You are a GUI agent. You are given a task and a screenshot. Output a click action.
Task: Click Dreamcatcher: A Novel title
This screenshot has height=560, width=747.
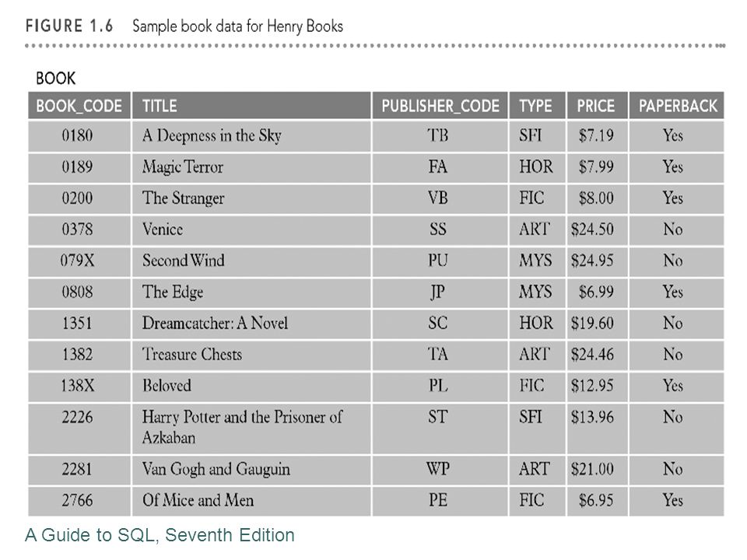215,324
